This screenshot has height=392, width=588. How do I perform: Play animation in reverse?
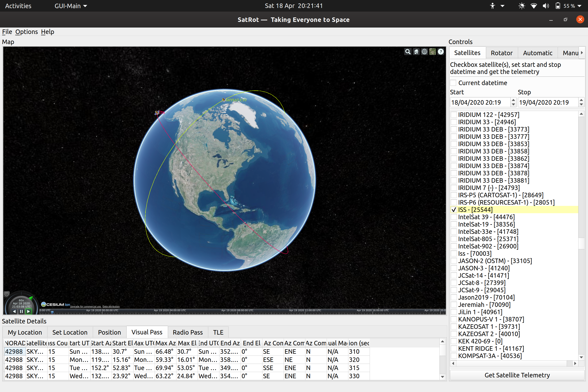pyautogui.click(x=14, y=311)
